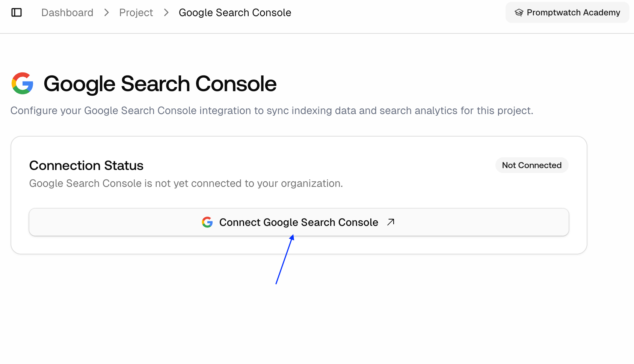Select the Google Search Console breadcrumb
The height and width of the screenshot is (364, 634).
tap(235, 12)
